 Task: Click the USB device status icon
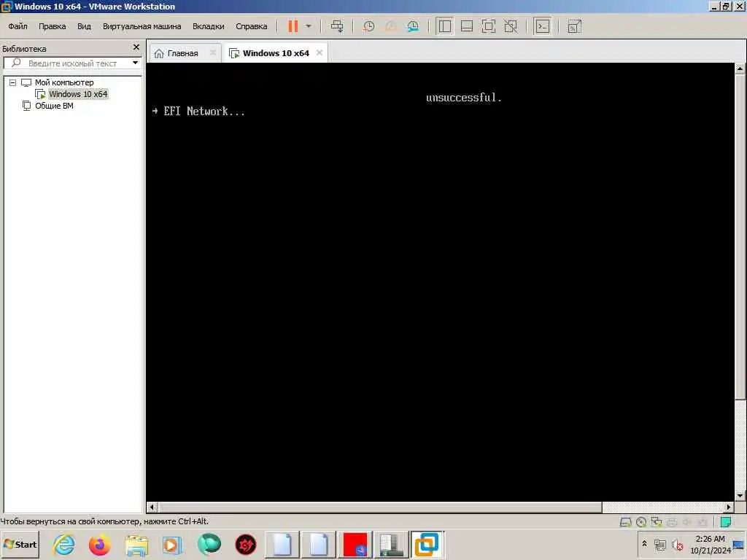click(x=702, y=522)
